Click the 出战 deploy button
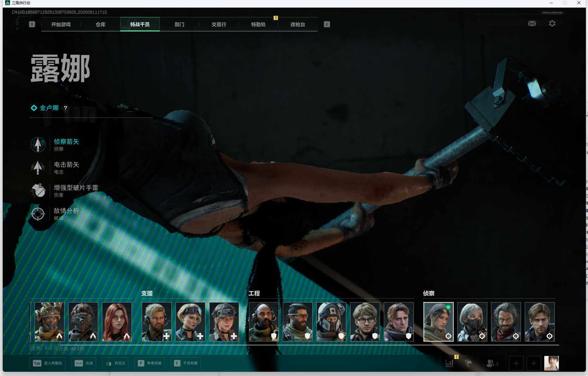 (x=84, y=363)
